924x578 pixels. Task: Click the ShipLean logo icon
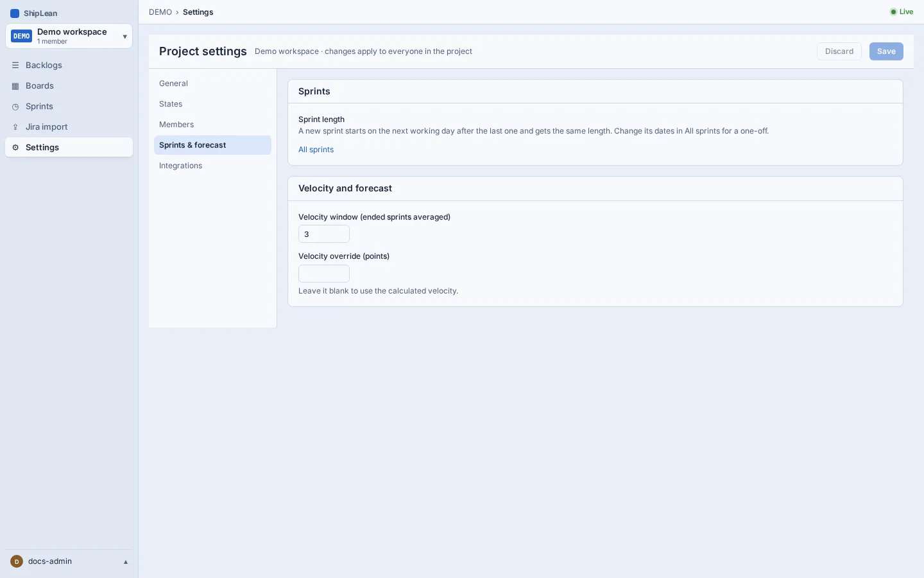click(x=15, y=13)
